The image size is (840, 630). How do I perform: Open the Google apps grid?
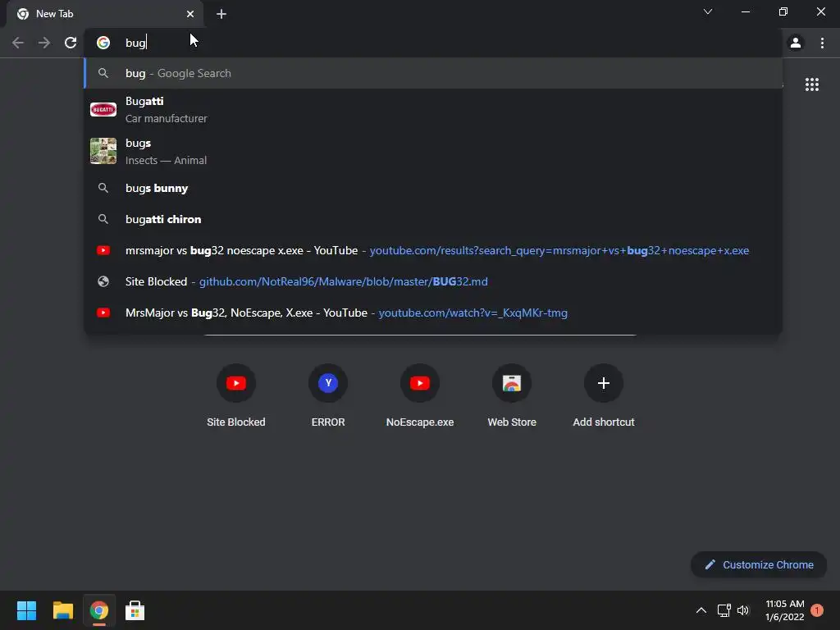coord(811,84)
